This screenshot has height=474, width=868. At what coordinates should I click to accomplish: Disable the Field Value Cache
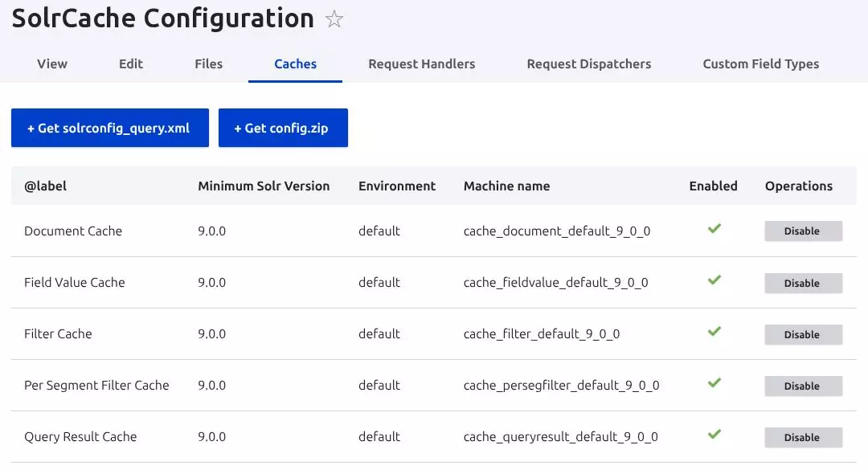click(803, 283)
